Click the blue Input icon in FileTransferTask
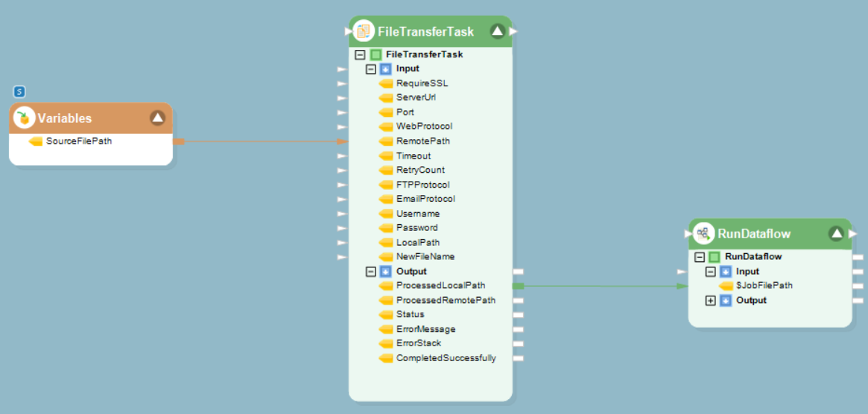Screen dimensions: 868x414 pyautogui.click(x=385, y=69)
